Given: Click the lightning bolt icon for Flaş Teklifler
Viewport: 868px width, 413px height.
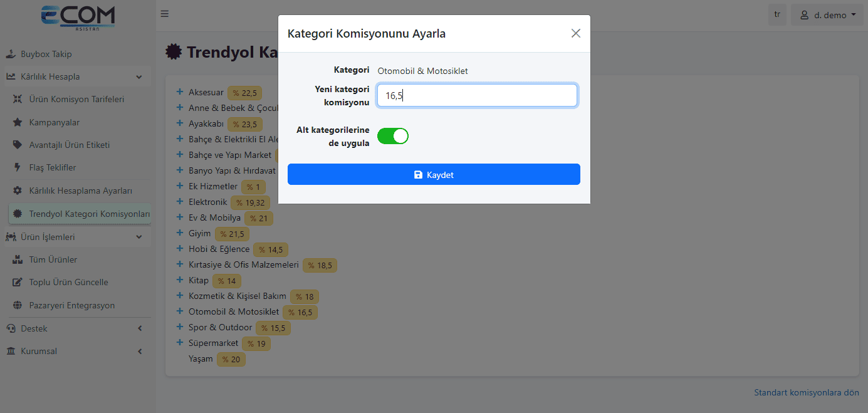Looking at the screenshot, I should [18, 167].
